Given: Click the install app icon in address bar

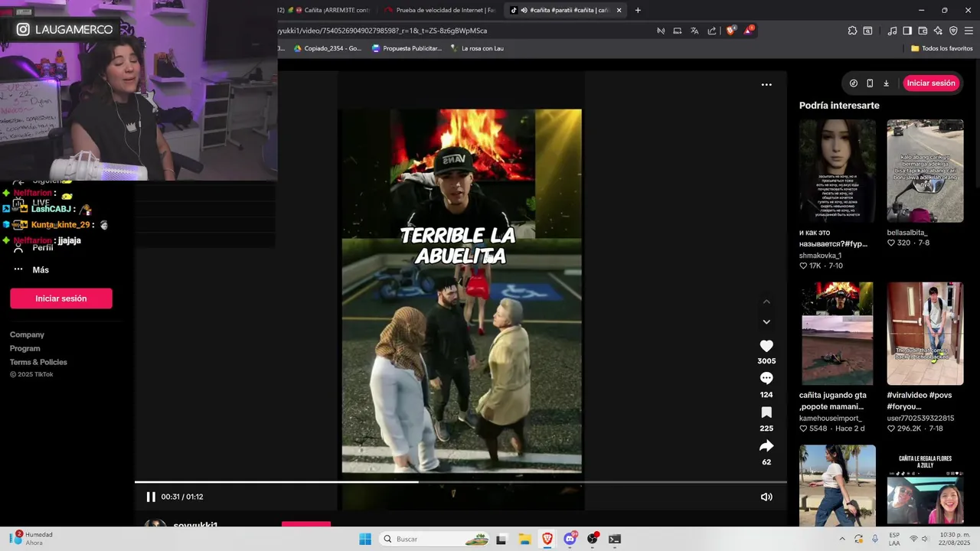Looking at the screenshot, I should pos(678,31).
